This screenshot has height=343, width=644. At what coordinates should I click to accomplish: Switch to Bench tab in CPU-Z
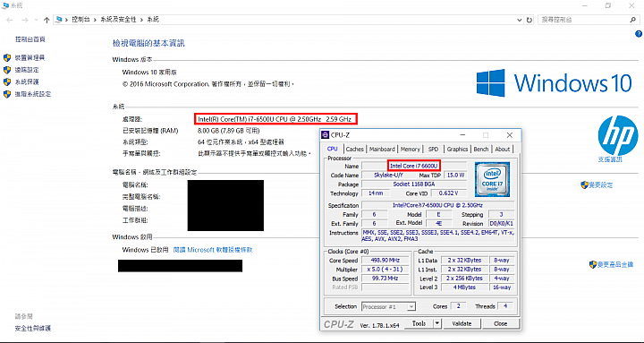[x=481, y=150]
